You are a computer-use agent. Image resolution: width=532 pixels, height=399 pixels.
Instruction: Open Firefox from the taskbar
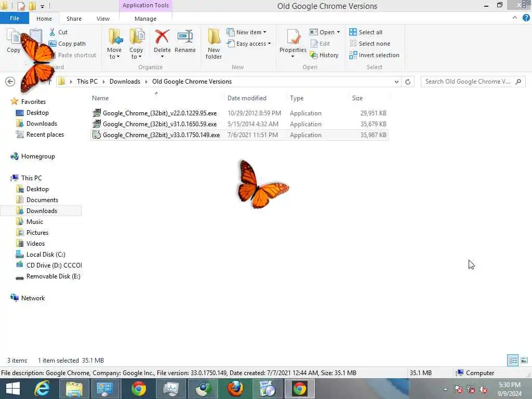(x=235, y=389)
